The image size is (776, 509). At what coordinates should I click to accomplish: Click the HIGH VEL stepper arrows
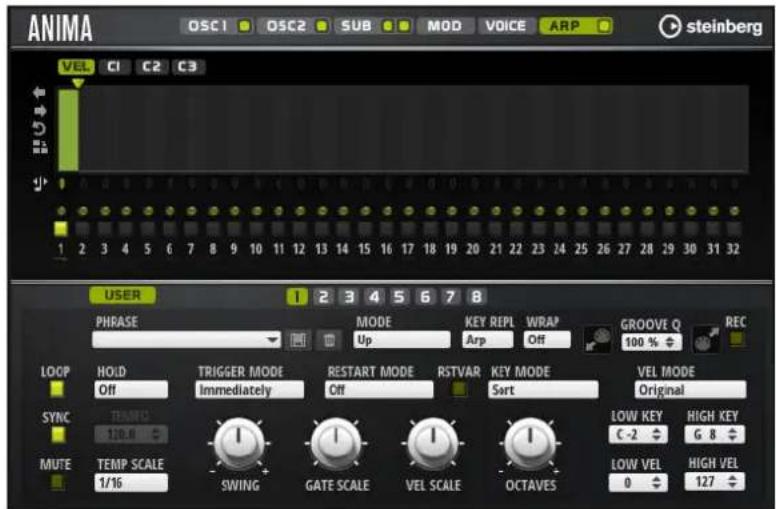click(733, 482)
